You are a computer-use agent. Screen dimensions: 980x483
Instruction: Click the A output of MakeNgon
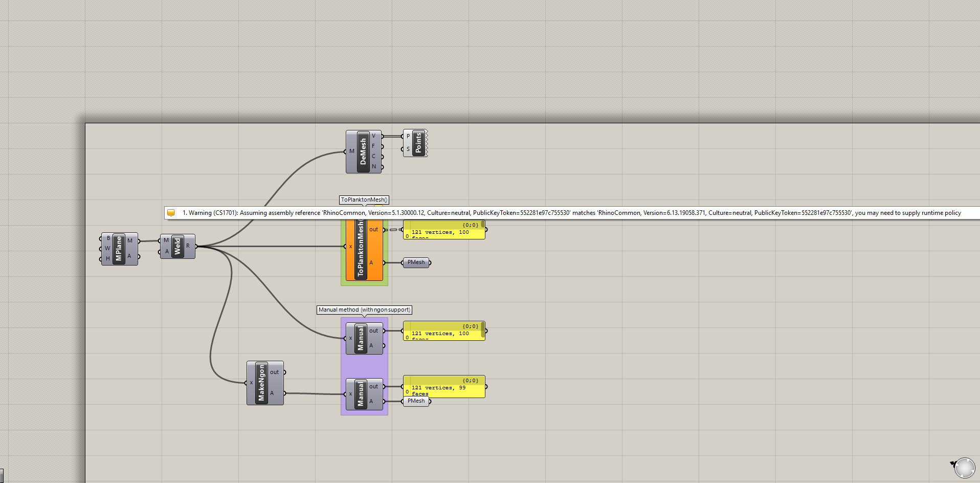pos(272,393)
